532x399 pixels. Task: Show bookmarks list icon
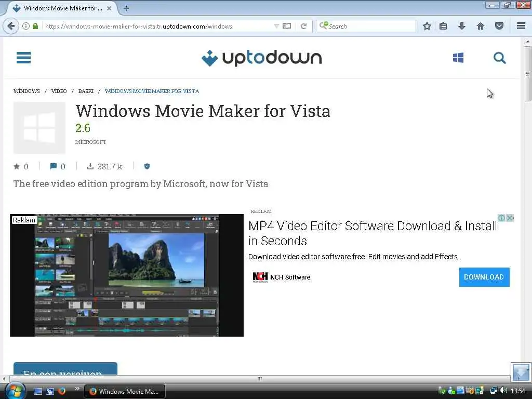[443, 26]
